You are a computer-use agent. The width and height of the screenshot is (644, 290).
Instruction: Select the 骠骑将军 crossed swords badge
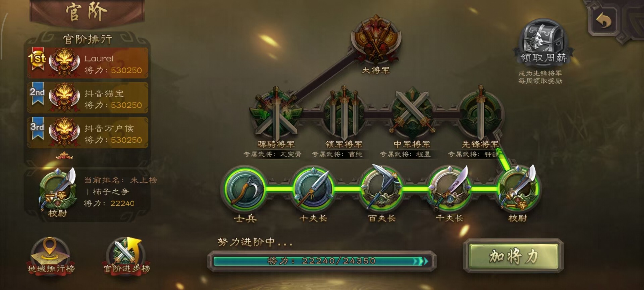276,113
